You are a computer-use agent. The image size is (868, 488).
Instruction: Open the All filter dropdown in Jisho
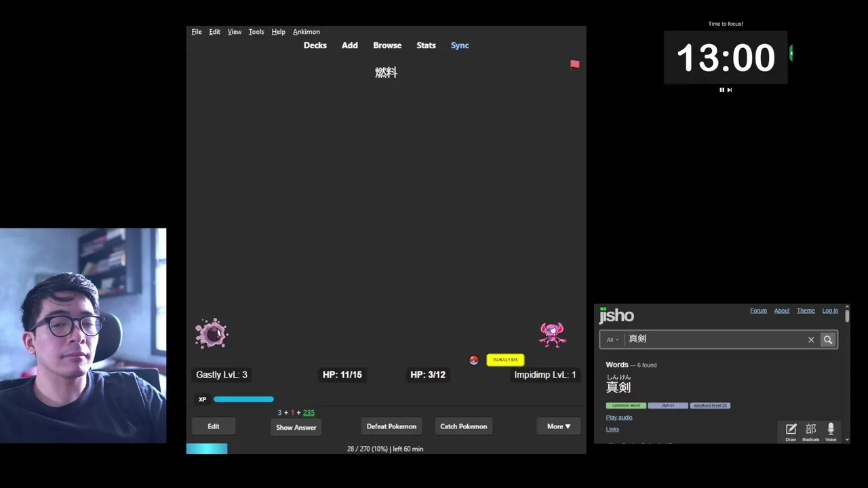(x=612, y=340)
